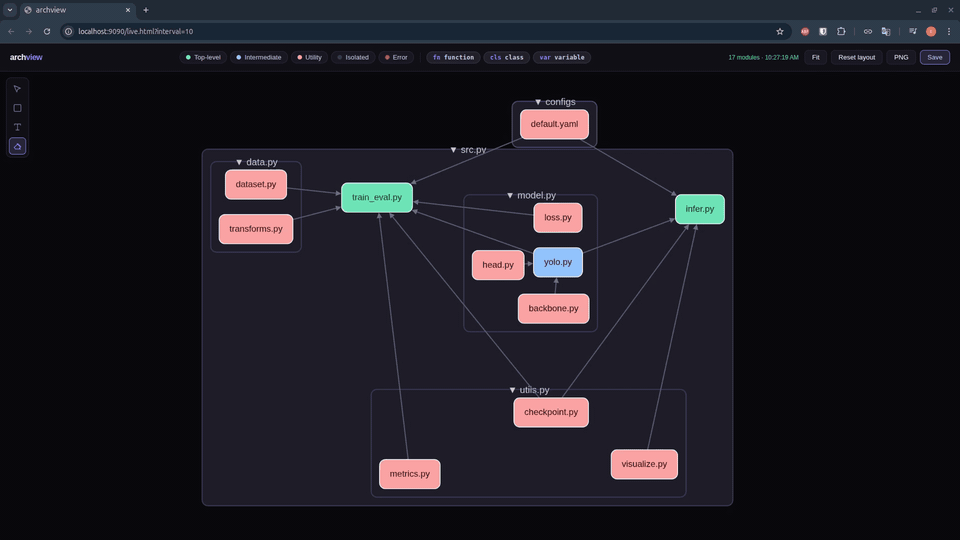Toggle the Top-level legend filter
The width and height of the screenshot is (960, 540).
coord(203,57)
